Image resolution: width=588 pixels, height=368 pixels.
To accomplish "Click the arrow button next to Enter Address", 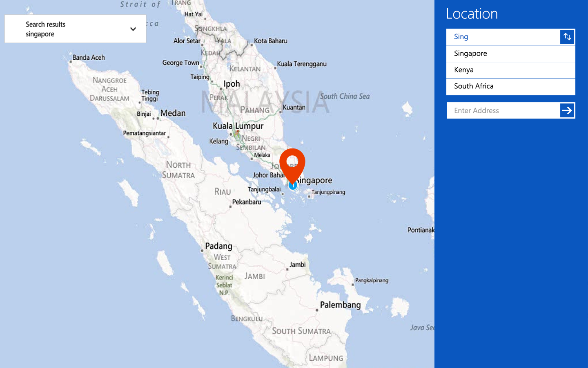I will click(567, 110).
